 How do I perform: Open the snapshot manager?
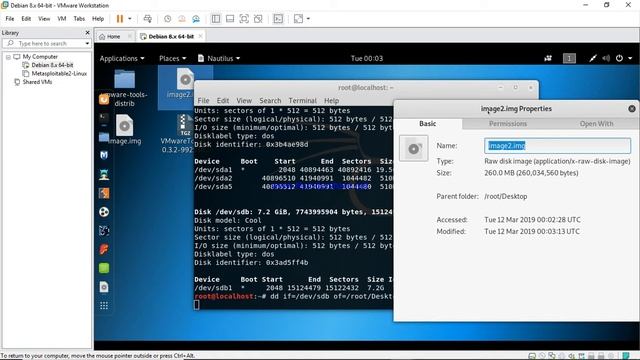pos(196,19)
